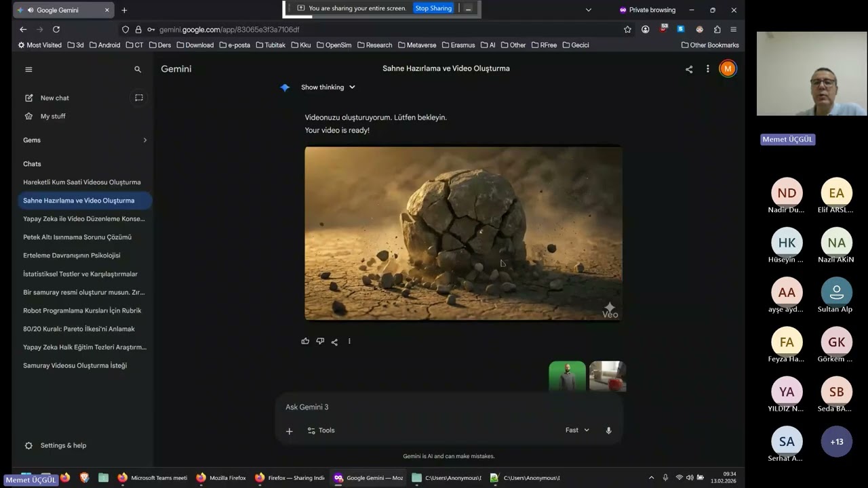Open the +13 more participants list
This screenshot has height=488, width=868.
[837, 442]
